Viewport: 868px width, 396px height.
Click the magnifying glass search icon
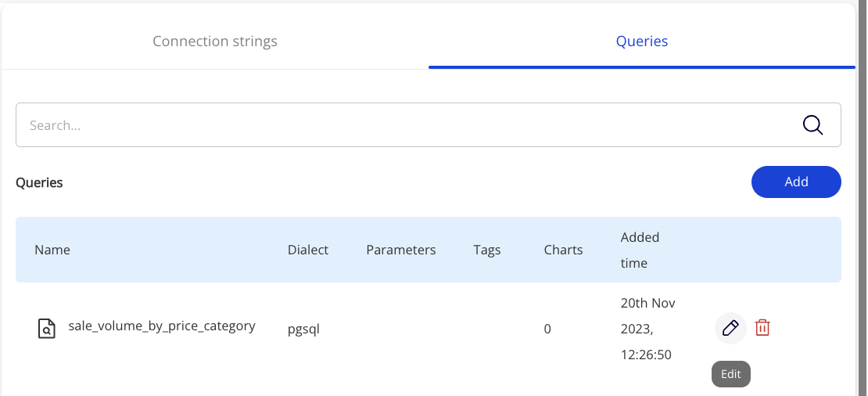pos(813,125)
